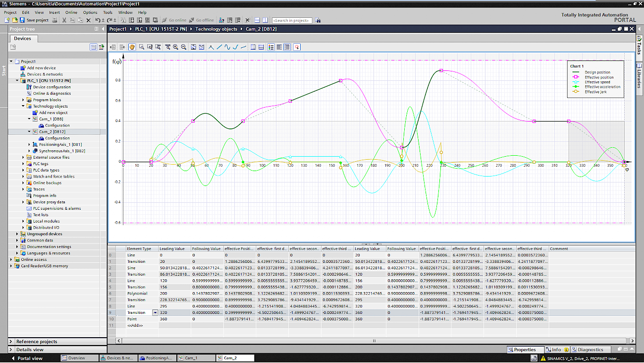Viewport: 644px width, 363px height.
Task: Click Upload from device icon
Action: (140, 20)
